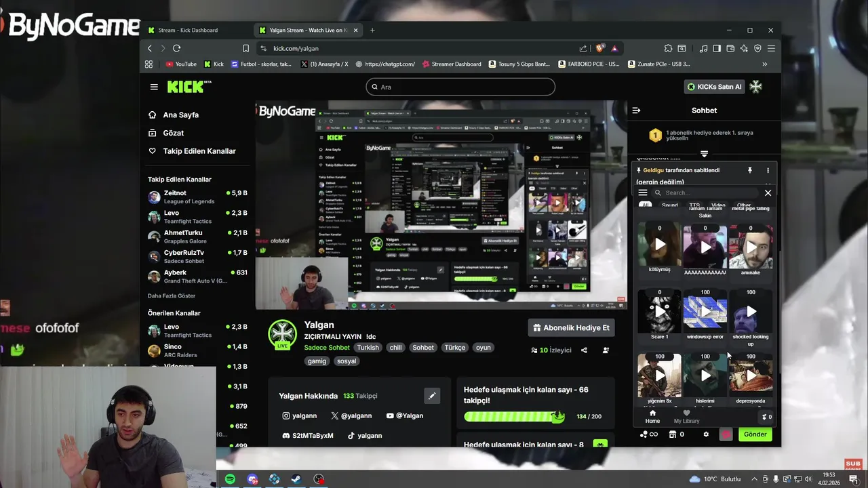Click Abonelik Hediye Et button
The image size is (868, 488).
[572, 327]
